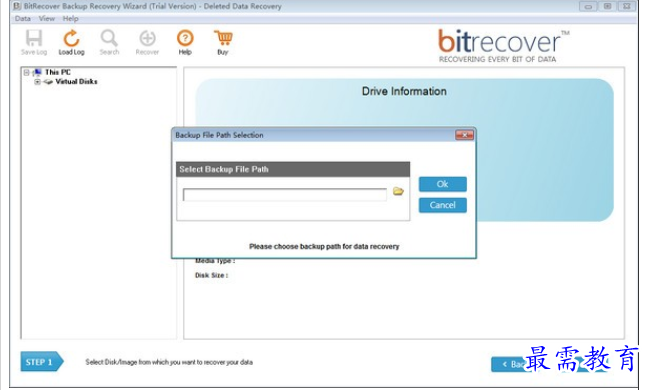Maximize the BitRecover main window
647x390 pixels.
coord(607,6)
